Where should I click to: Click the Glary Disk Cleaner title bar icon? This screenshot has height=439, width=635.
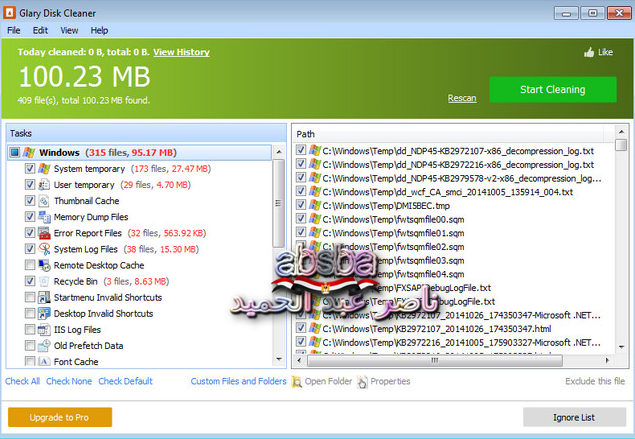(9, 13)
